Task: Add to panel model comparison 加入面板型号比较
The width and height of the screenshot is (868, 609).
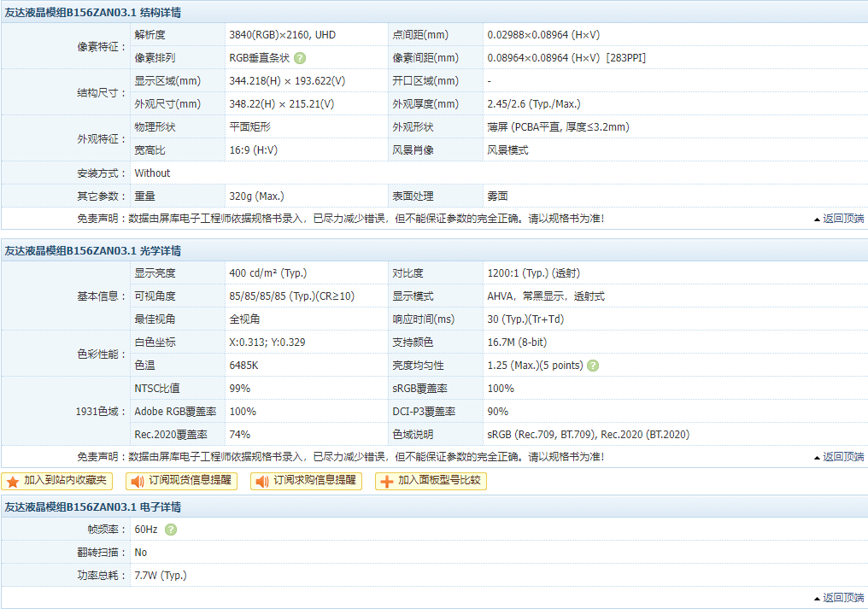Action: point(431,481)
